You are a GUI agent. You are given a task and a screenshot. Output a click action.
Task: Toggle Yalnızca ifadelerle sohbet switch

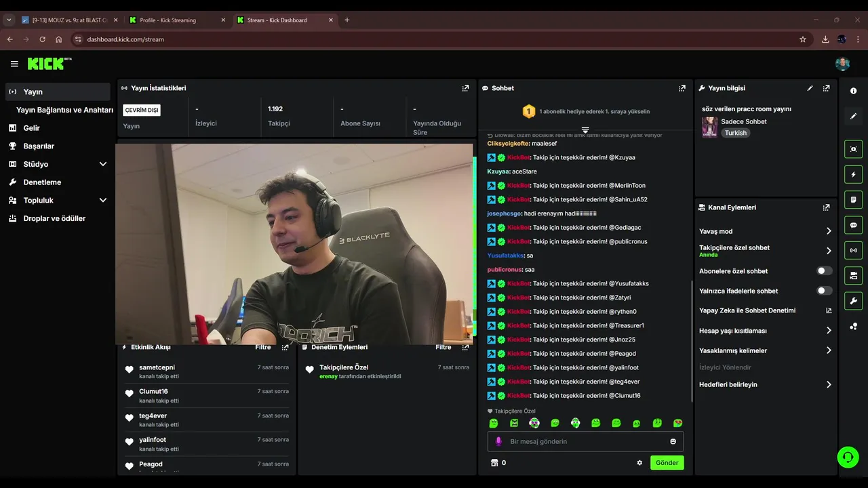coord(824,291)
